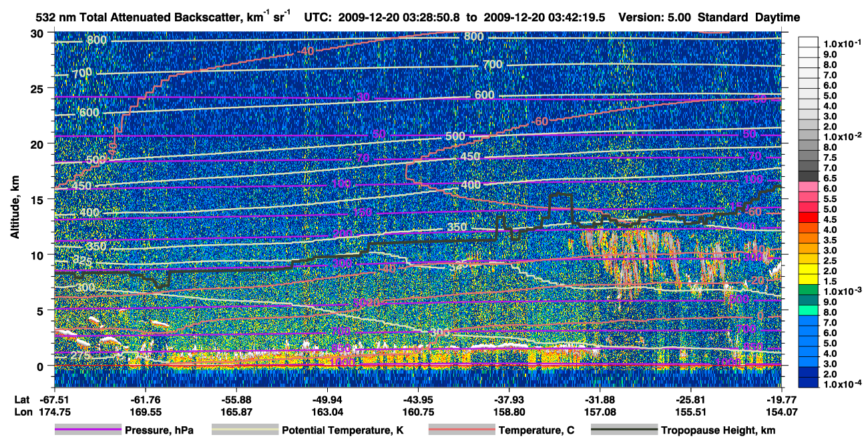Click the latitude value -37.93
Screen dimensions: 868x445
[509, 399]
